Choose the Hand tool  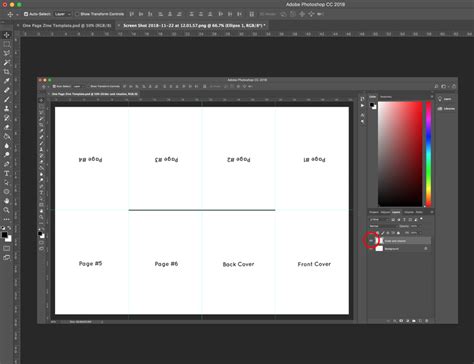pyautogui.click(x=6, y=201)
